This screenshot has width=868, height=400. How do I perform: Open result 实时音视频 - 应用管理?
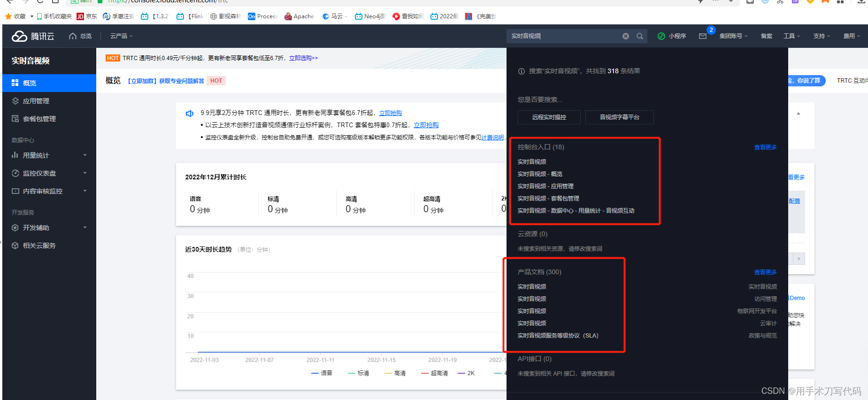click(x=545, y=186)
